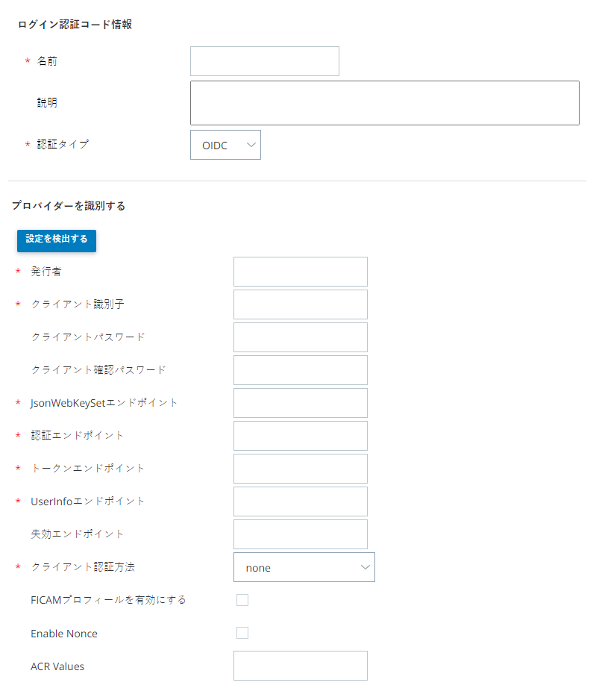This screenshot has height=700, width=596.
Task: Focus the 発行者 input field
Action: (300, 272)
